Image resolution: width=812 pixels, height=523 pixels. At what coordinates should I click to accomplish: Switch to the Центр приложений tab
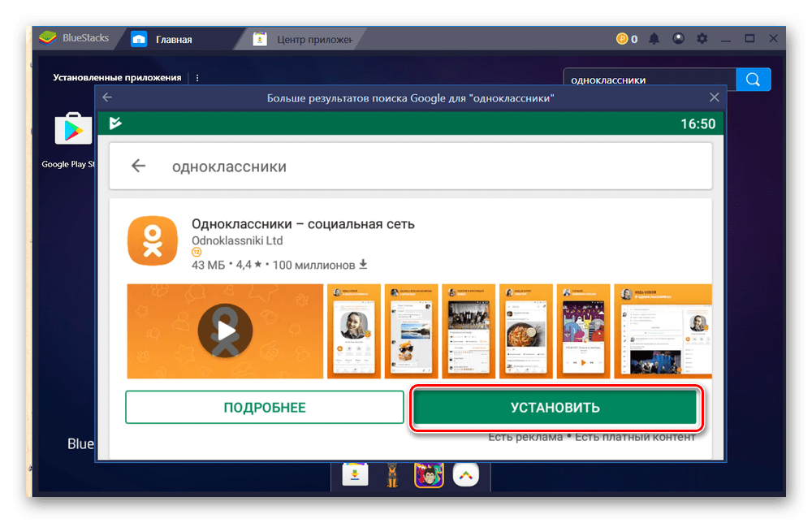click(x=313, y=39)
